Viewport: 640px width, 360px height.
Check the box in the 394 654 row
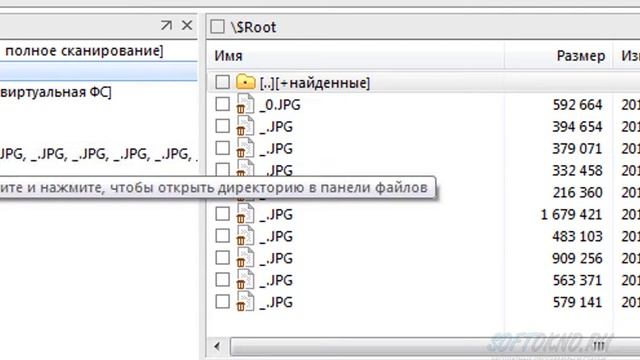222,126
